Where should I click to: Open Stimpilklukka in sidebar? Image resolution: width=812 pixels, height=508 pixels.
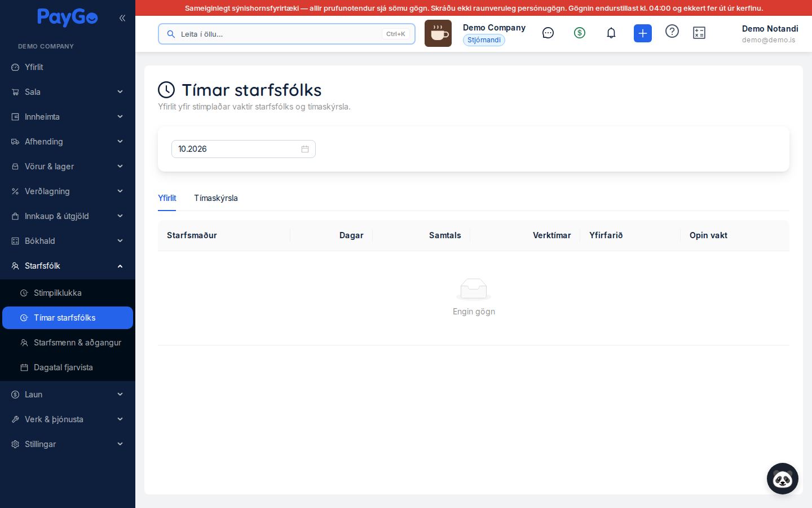click(x=68, y=293)
